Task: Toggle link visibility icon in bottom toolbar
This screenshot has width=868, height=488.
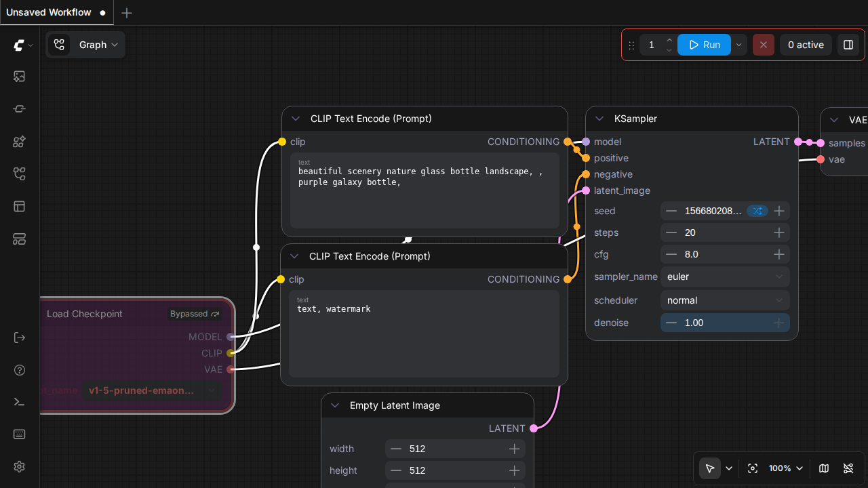Action: (x=848, y=468)
